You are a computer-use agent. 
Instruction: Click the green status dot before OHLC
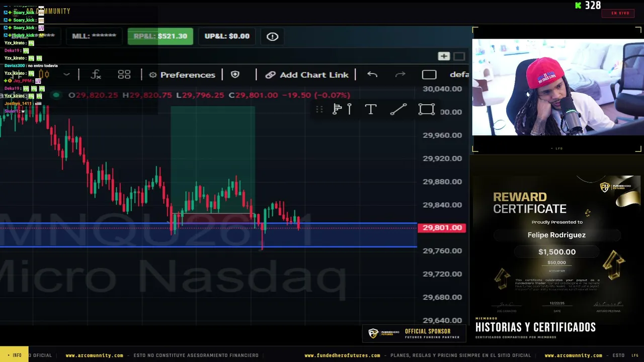click(56, 95)
